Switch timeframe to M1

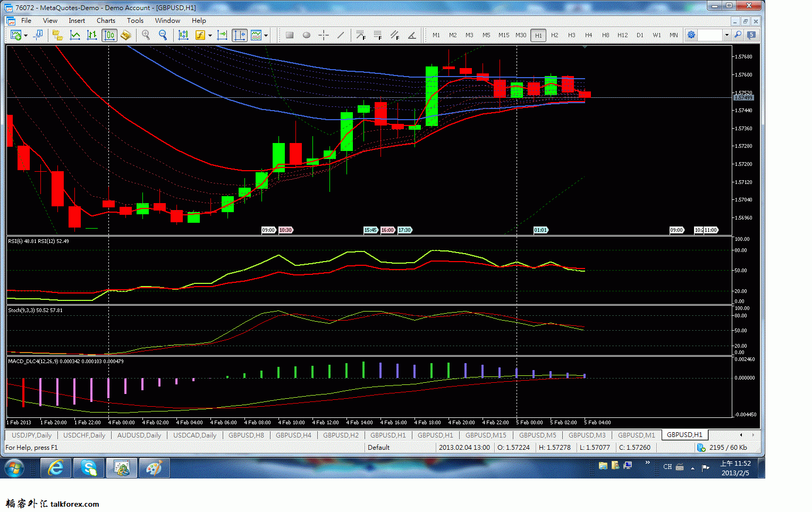436,35
